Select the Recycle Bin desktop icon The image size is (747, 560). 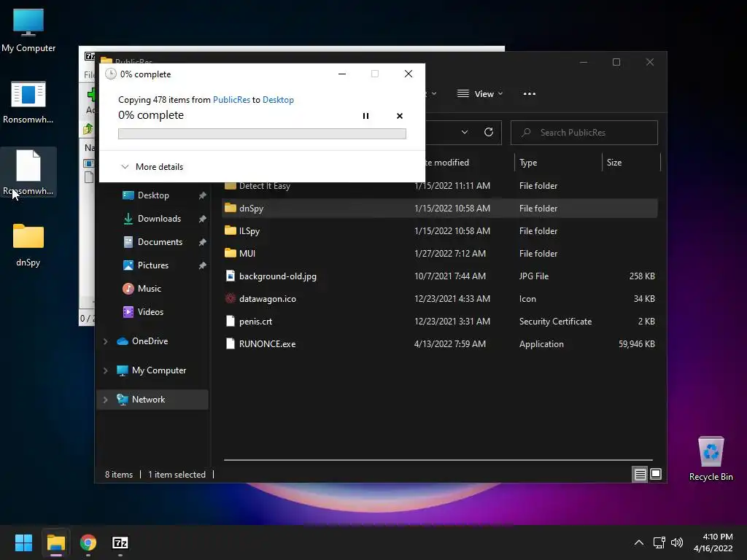[x=711, y=459]
